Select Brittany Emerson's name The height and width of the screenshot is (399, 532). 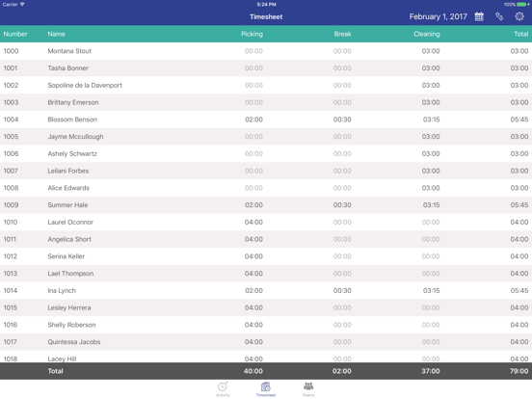click(73, 102)
